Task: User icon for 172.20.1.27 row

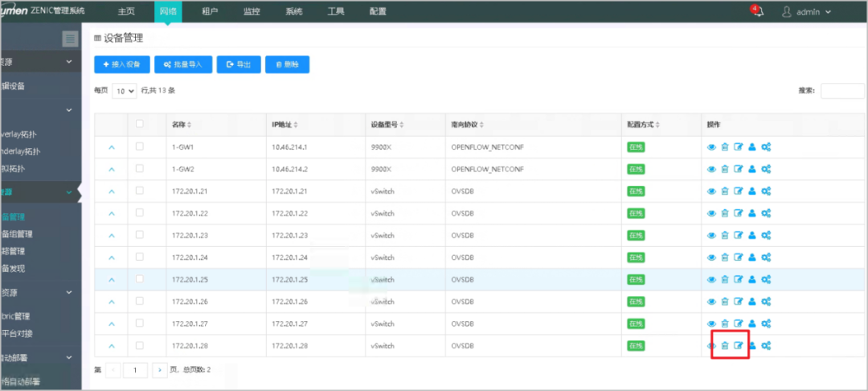Action: pyautogui.click(x=751, y=323)
